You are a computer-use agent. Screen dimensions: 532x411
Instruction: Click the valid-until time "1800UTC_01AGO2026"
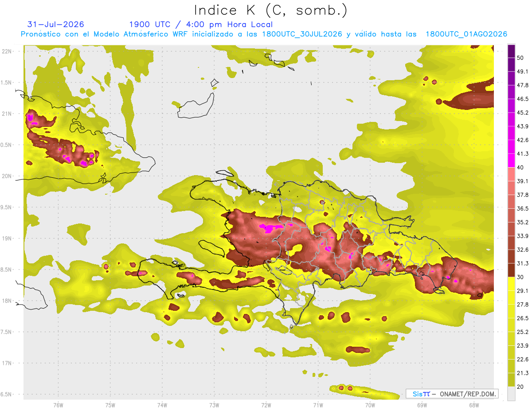tap(466, 34)
